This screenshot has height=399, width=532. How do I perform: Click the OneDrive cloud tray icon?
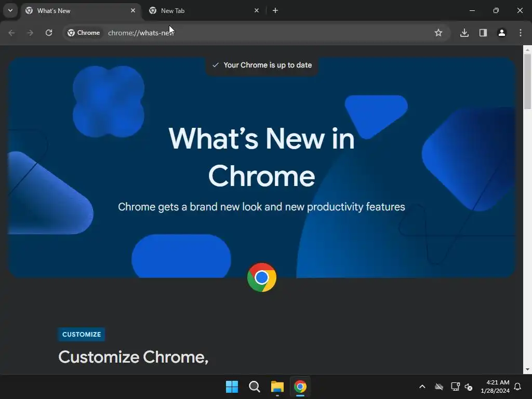(439, 387)
